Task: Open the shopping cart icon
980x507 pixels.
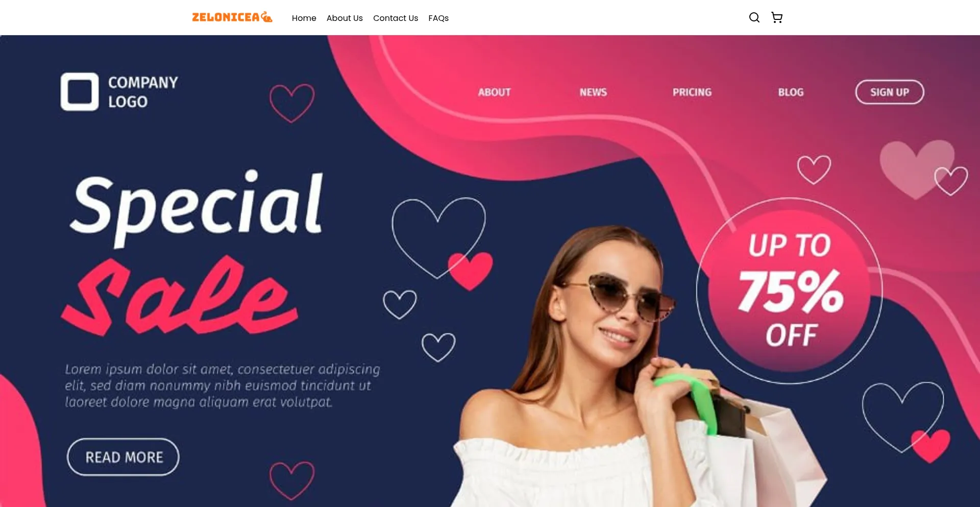Action: tap(777, 18)
